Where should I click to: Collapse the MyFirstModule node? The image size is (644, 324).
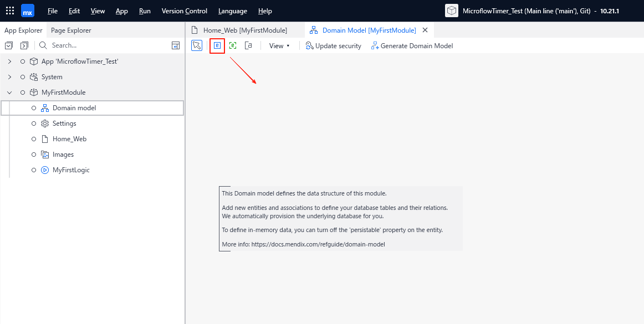coord(9,92)
